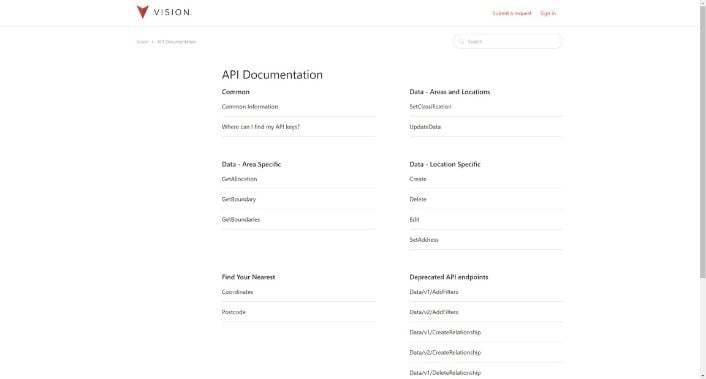Screen dimensions: 706x379
Task: Open Data/v1/AddFilters article
Action: 434,292
